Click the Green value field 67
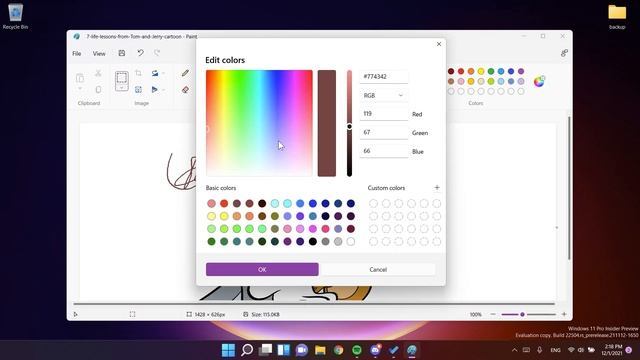Viewport: 640px width, 360px height. pos(384,133)
